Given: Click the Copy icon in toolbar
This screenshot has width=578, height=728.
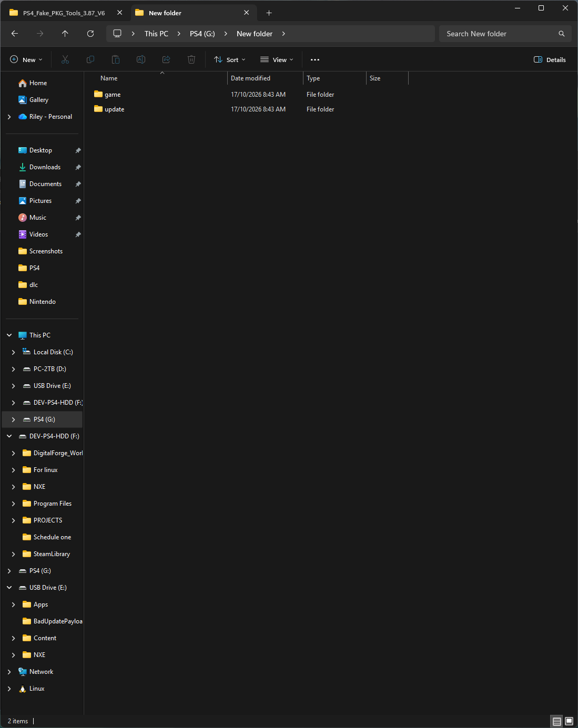Looking at the screenshot, I should click(x=90, y=60).
